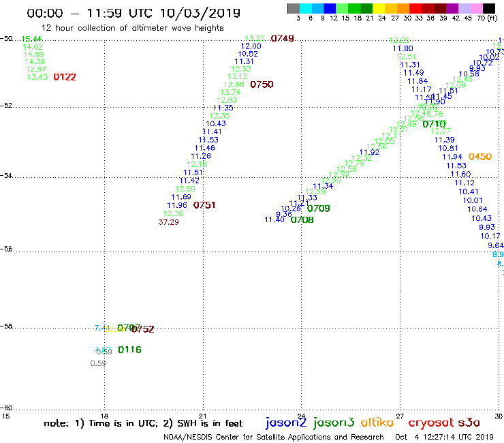The width and height of the screenshot is (504, 443).
Task: Pick the black swatch in the color scale
Action: (489, 8)
